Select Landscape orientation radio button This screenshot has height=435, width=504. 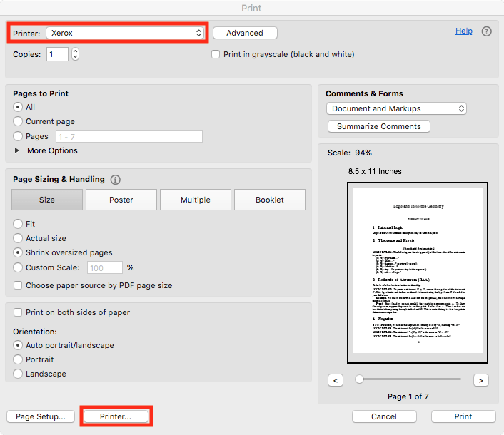(18, 374)
